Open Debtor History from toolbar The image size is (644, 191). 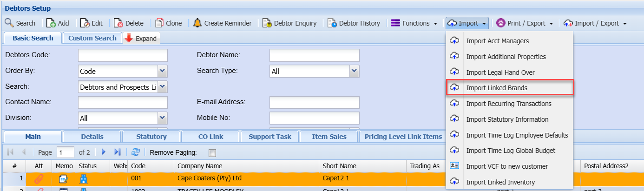332,23
